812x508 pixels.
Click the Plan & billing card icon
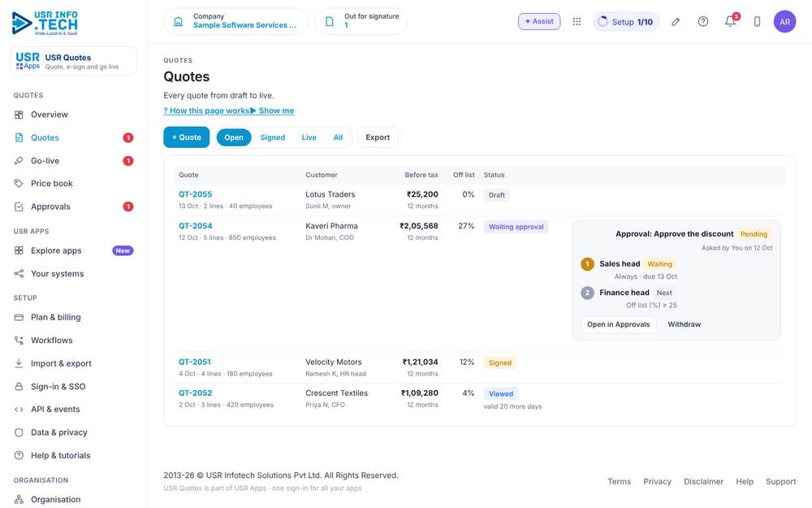[19, 317]
